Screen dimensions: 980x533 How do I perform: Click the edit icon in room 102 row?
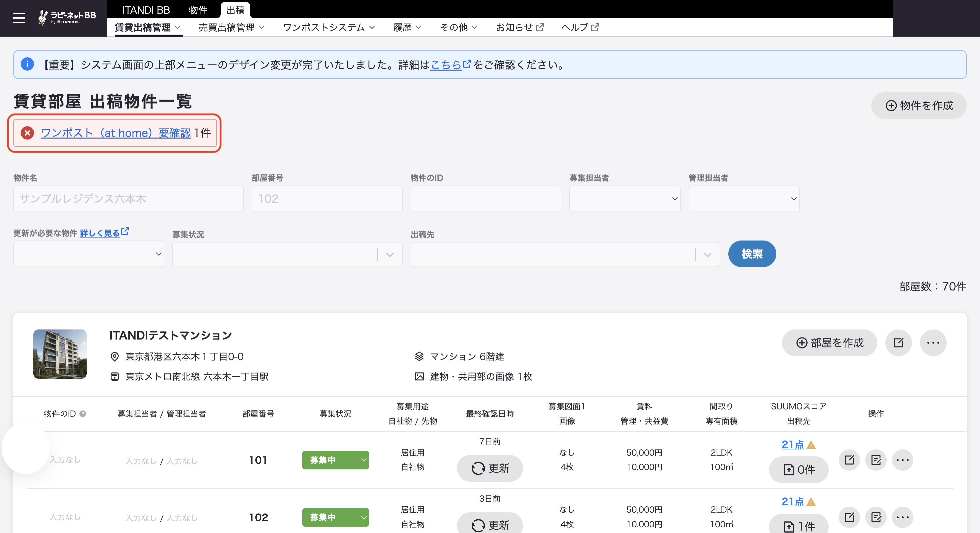point(849,517)
